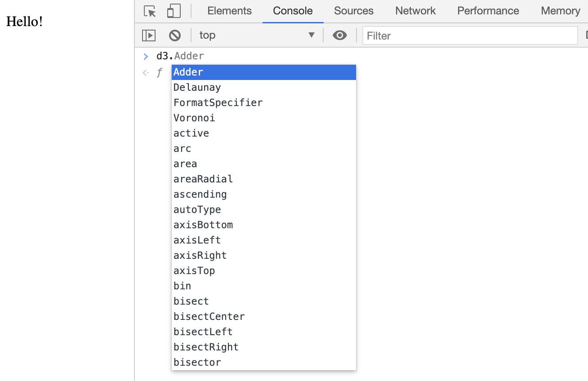Choose bisect from the list
The width and height of the screenshot is (588, 381).
pyautogui.click(x=264, y=301)
